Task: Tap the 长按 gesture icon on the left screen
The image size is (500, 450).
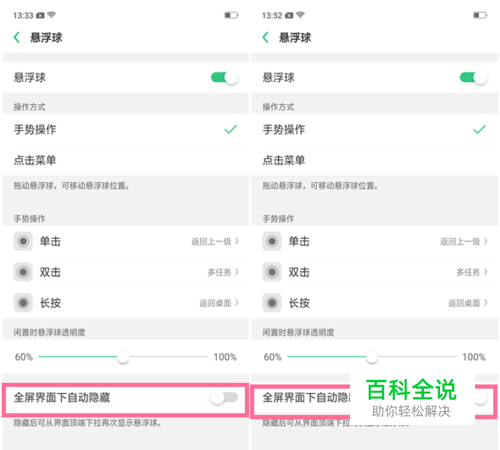Action: 23,303
